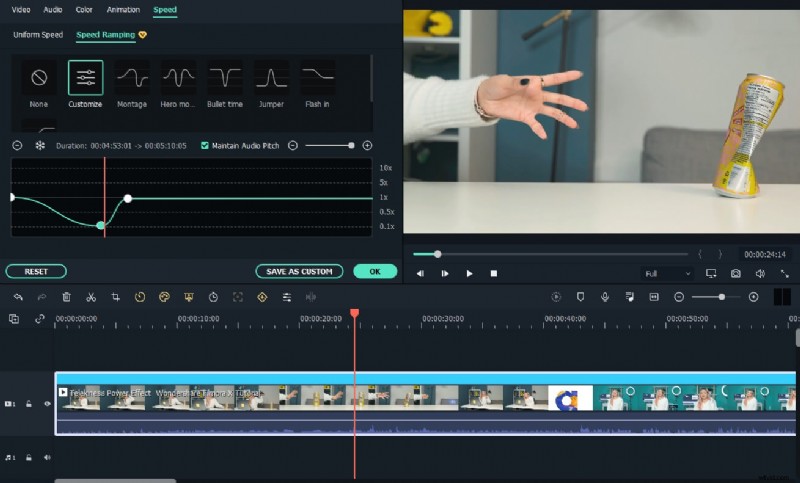This screenshot has width=800, height=483.
Task: Zoom in the speed graph
Action: coord(367,146)
